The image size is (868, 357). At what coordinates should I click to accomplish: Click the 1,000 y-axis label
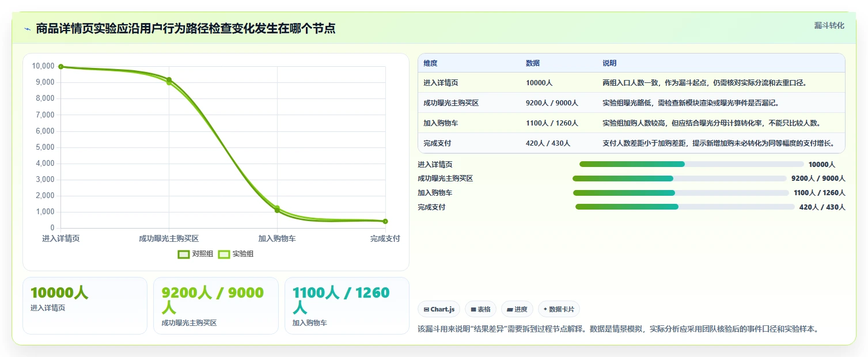pyautogui.click(x=45, y=212)
